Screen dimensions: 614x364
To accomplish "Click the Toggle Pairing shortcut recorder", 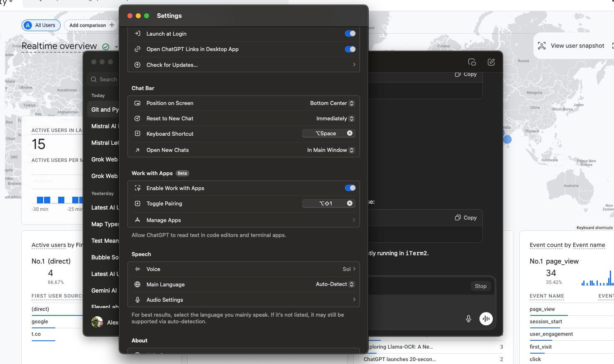I will (325, 203).
